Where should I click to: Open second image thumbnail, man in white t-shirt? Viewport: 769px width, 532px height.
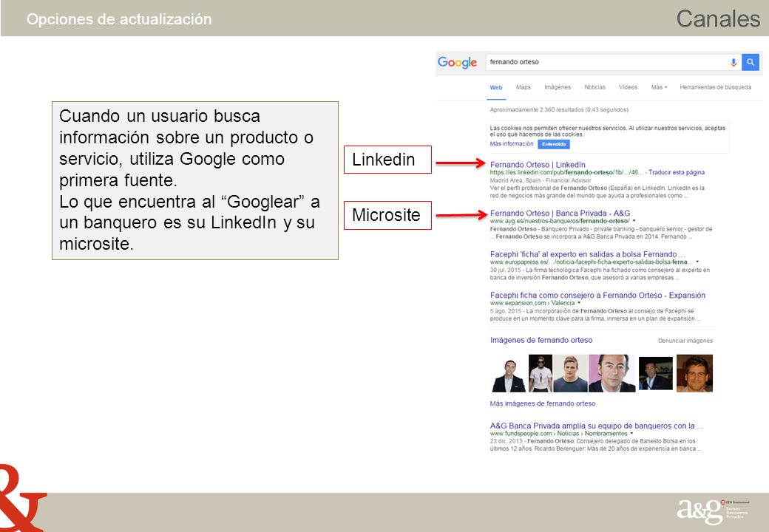tap(541, 373)
